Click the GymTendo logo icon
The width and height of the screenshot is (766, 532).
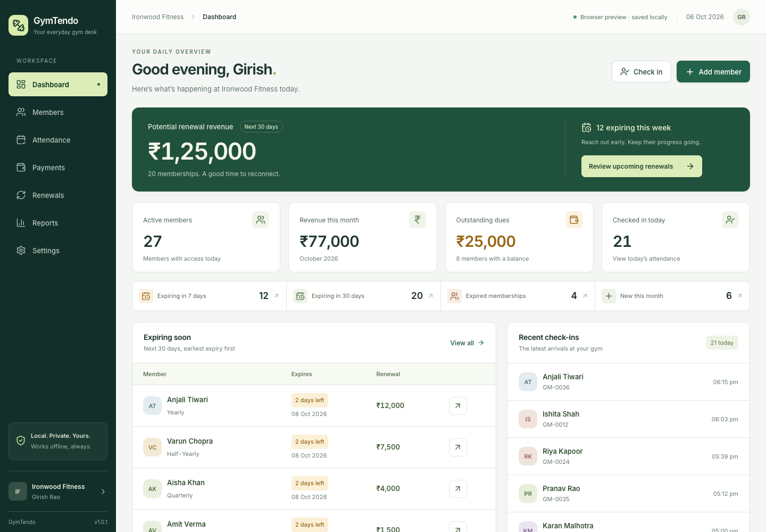click(x=19, y=25)
